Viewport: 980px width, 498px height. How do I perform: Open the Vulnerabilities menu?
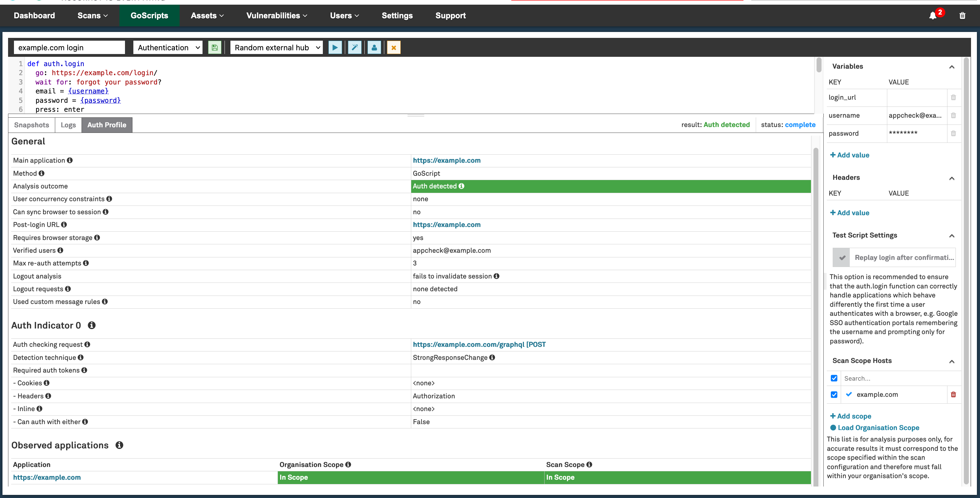[277, 16]
